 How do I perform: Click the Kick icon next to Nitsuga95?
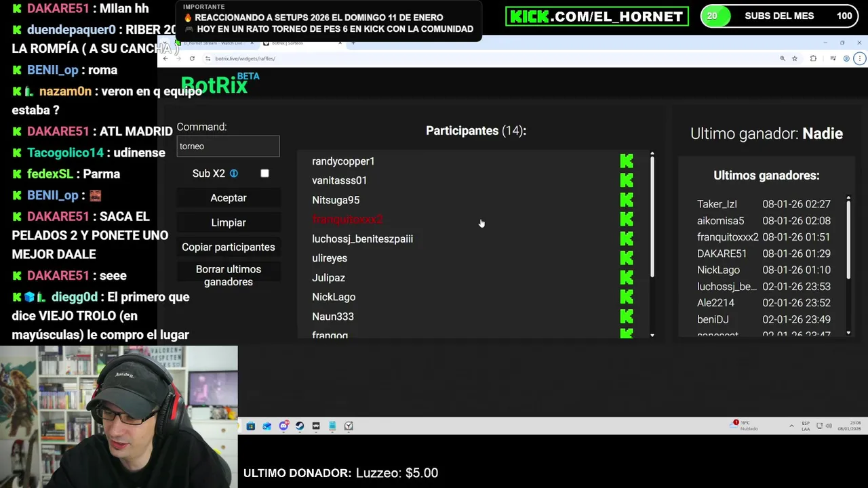coord(627,200)
